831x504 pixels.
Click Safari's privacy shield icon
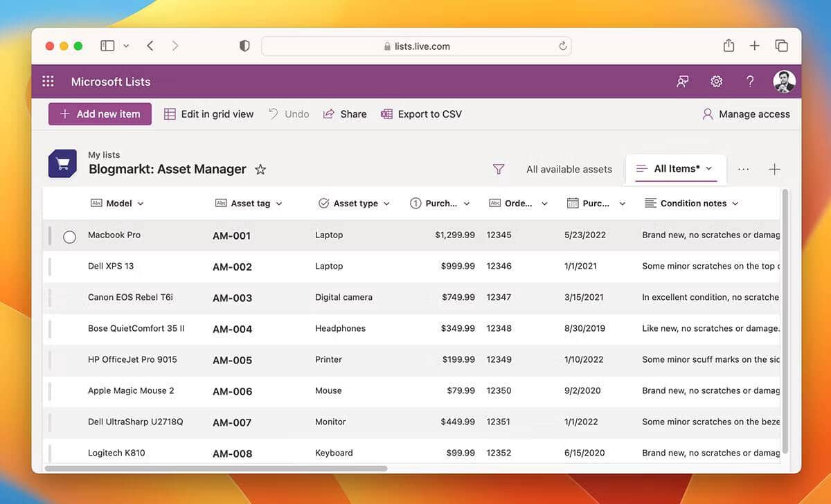pos(244,44)
